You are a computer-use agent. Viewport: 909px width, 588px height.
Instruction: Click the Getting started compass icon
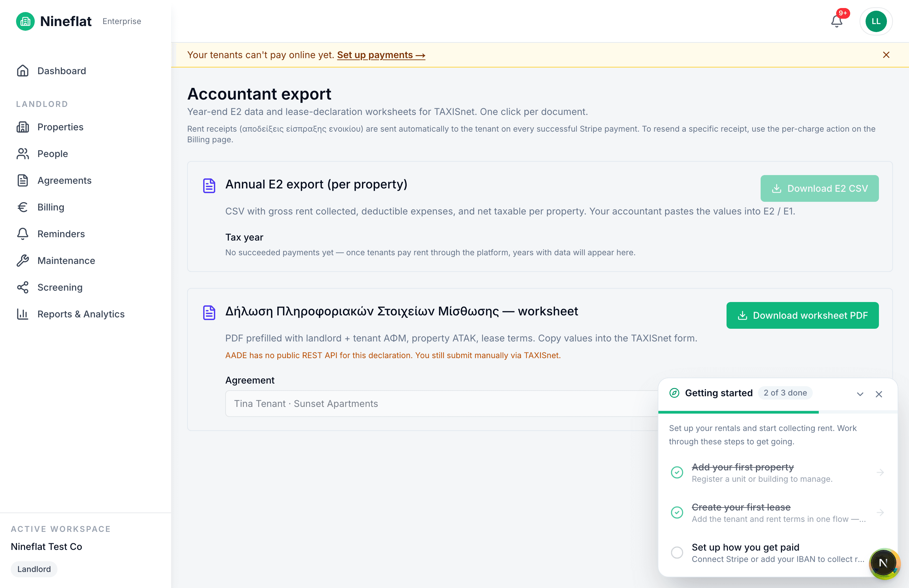point(674,393)
